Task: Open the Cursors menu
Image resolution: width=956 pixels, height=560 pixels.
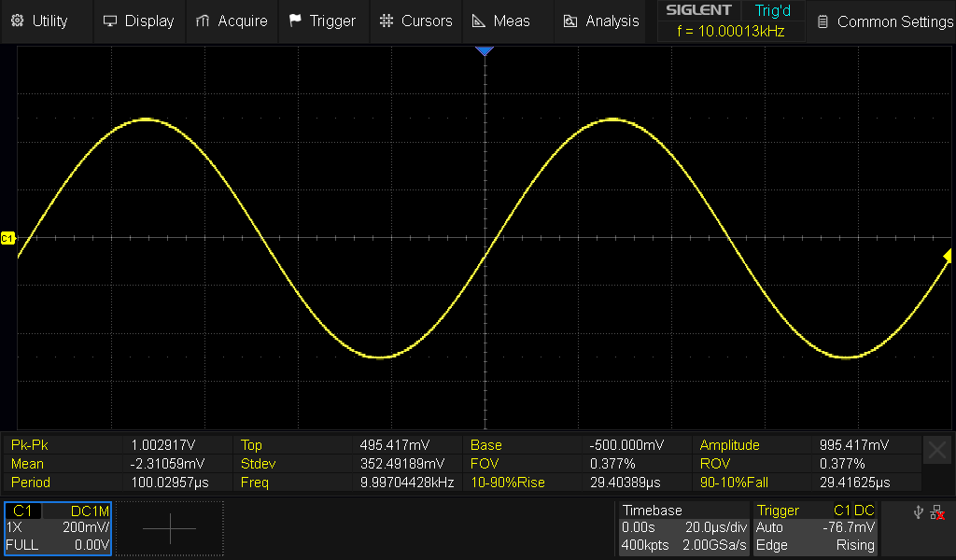Action: coord(416,21)
